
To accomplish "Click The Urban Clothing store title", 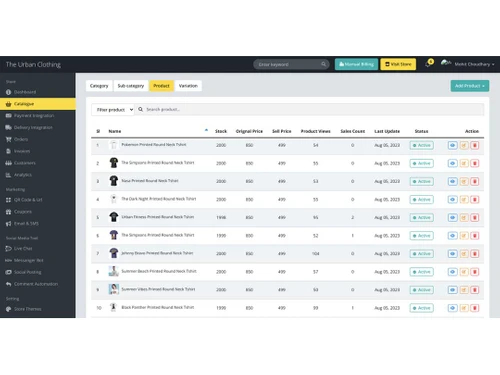I will (x=33, y=64).
